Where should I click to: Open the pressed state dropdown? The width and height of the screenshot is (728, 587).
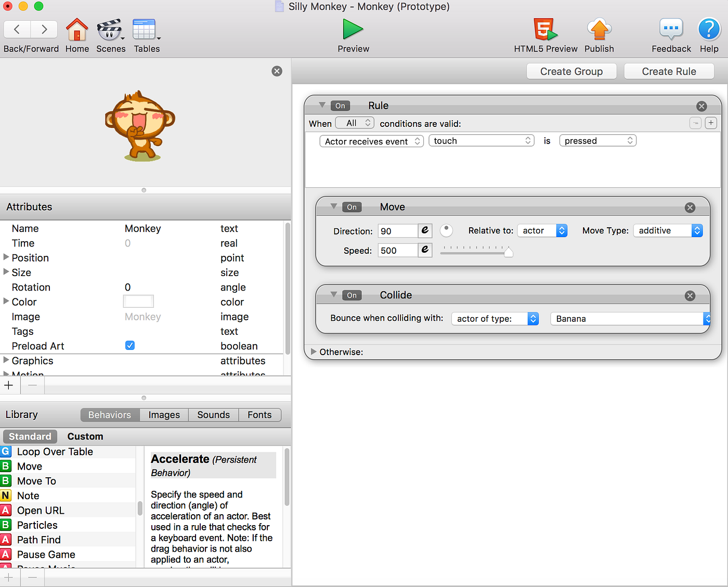tap(598, 141)
